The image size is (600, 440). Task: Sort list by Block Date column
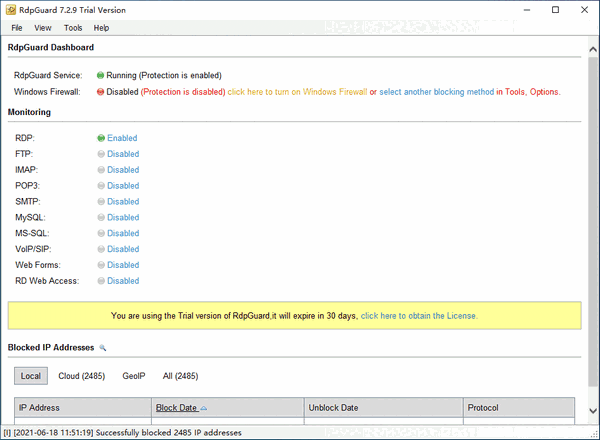click(x=176, y=408)
